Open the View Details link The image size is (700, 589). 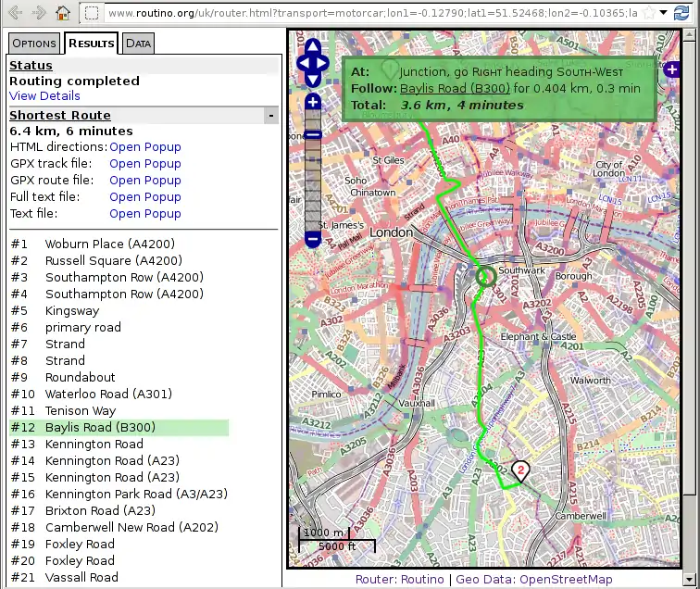pyautogui.click(x=44, y=96)
